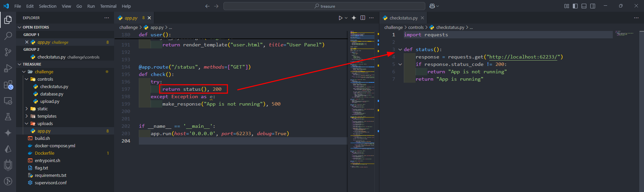Viewport: 644px width, 192px height.
Task: Open More Actions menu for checkstatus.py editor group
Action: [636, 18]
